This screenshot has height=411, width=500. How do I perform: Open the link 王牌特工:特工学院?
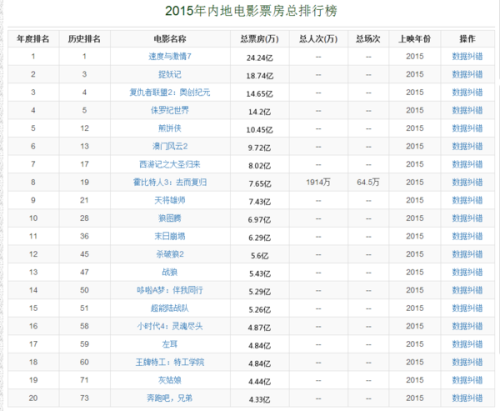170,362
